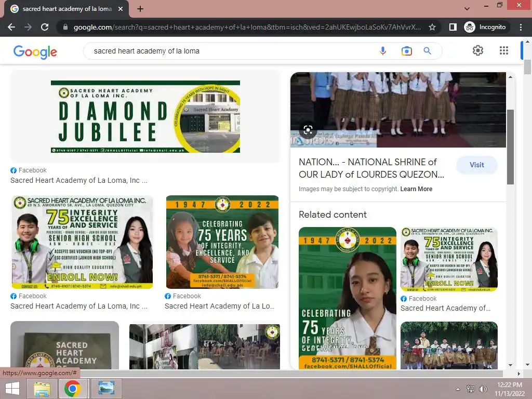The image size is (532, 399).
Task: Open the Google apps grid
Action: point(504,50)
